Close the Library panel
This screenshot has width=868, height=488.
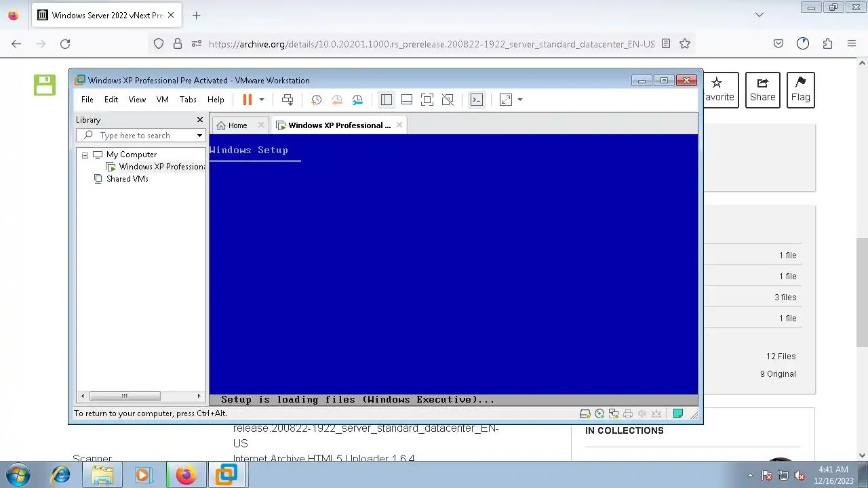[200, 120]
